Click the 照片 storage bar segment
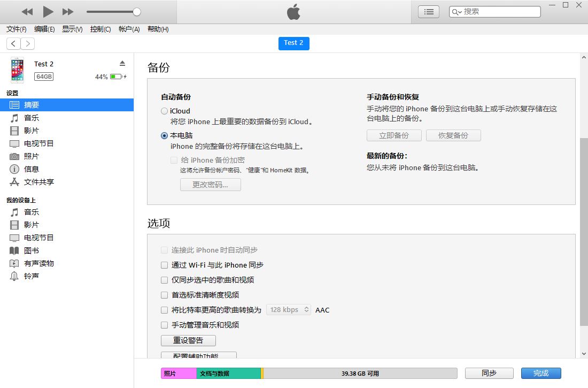This screenshot has width=588, height=388. point(179,374)
